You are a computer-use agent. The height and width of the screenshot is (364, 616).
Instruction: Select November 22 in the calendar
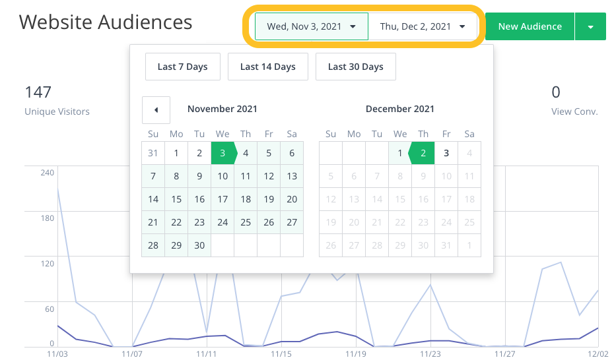[176, 222]
